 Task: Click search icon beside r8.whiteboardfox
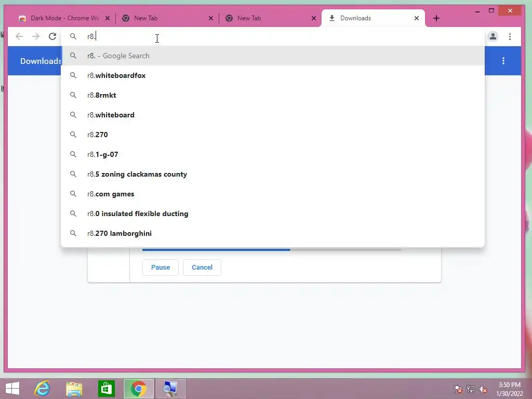[73, 75]
